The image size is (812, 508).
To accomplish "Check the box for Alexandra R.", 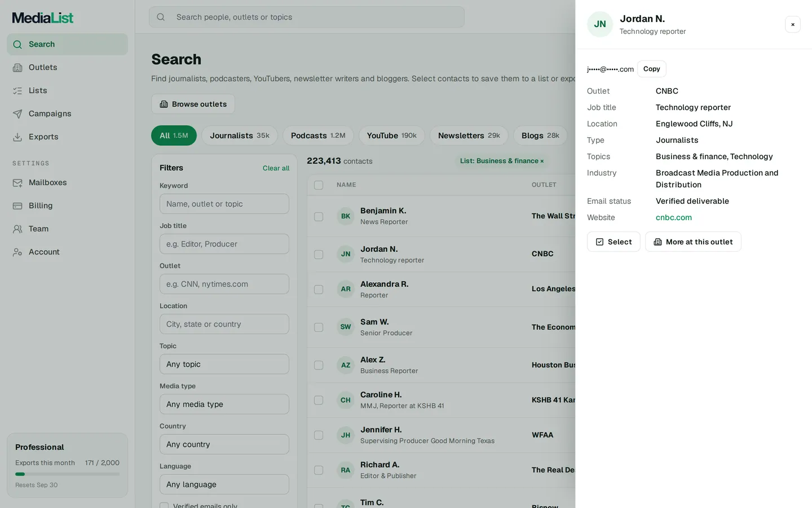I will pyautogui.click(x=319, y=290).
